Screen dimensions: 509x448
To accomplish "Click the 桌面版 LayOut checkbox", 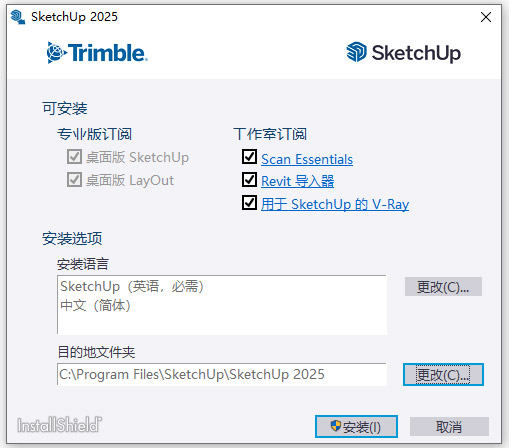I will (x=74, y=180).
